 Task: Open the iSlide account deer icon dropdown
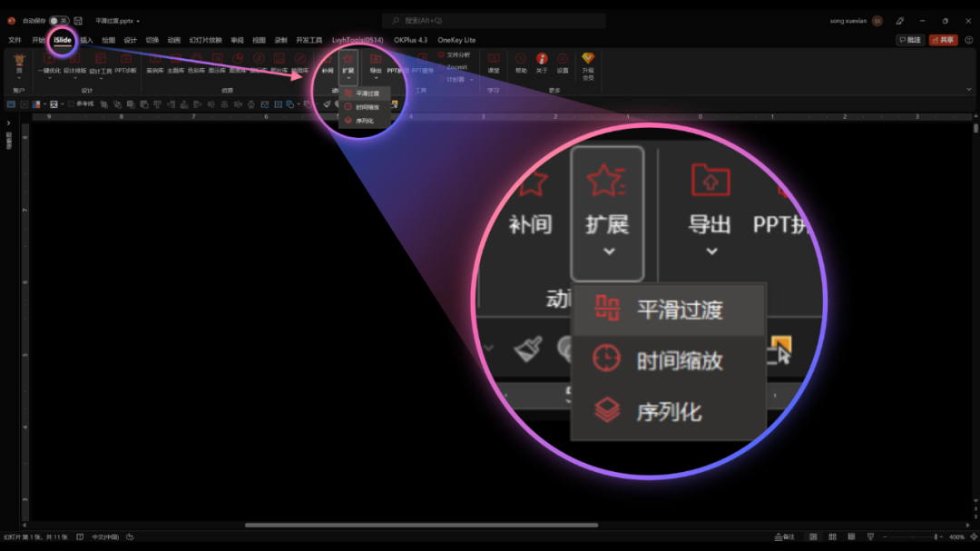(x=19, y=66)
